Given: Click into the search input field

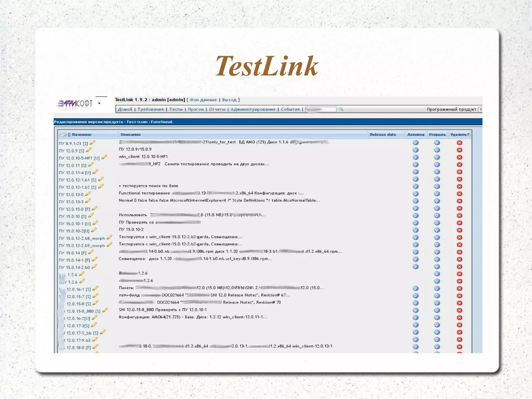Looking at the screenshot, I should [x=321, y=109].
